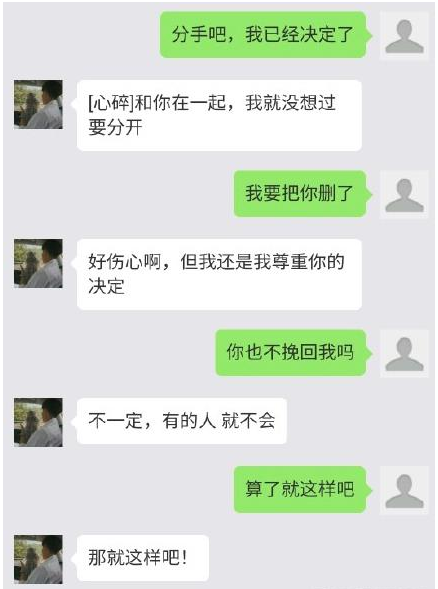Select the green bubble "我要把你删了"

point(302,193)
